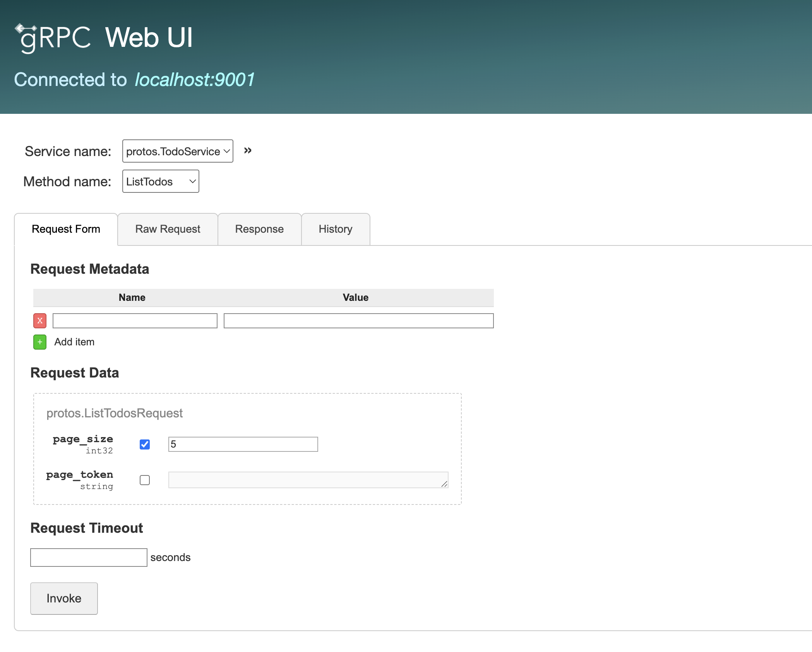Viewport: 812px width, 652px height.
Task: Click the double-chevron next to service dropdown
Action: pos(247,150)
